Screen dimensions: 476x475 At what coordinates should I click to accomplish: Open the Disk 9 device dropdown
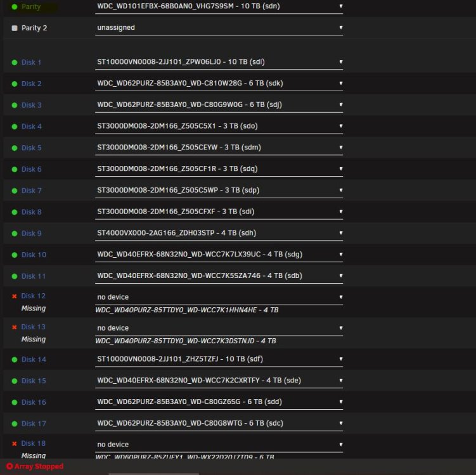(219, 233)
